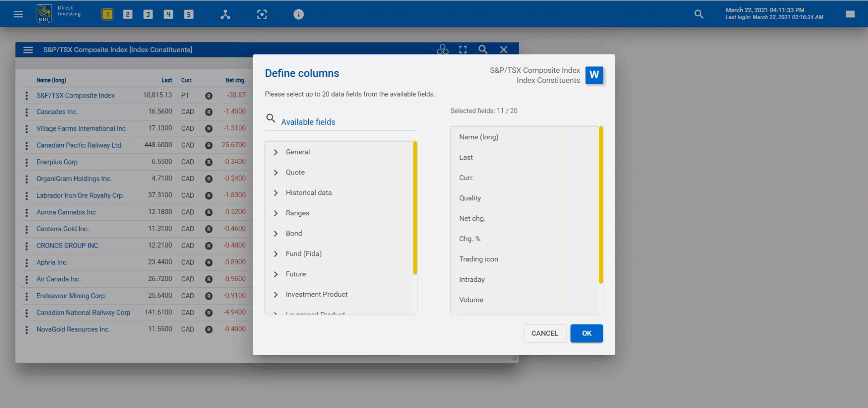Click the CANCEL button
868x408 pixels.
coord(545,333)
